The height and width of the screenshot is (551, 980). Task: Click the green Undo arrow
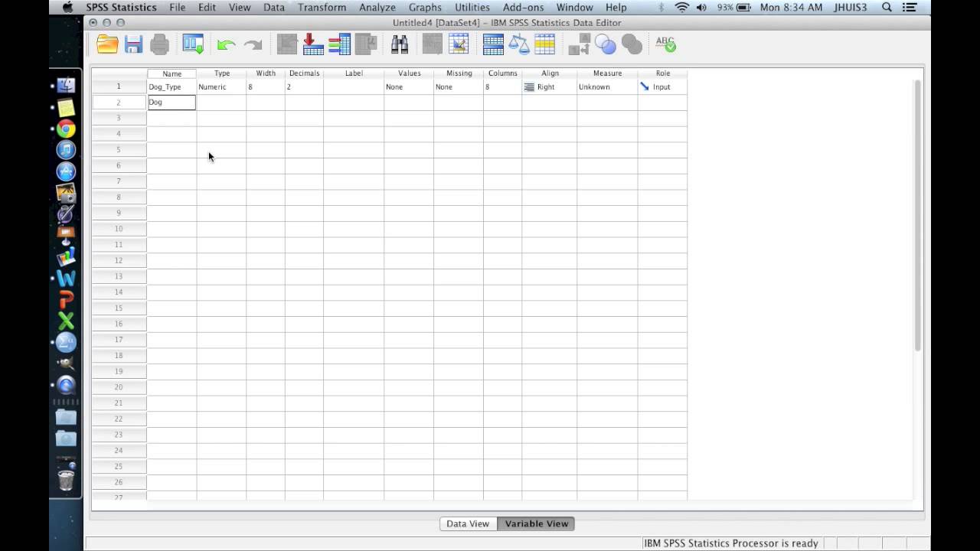click(x=226, y=45)
